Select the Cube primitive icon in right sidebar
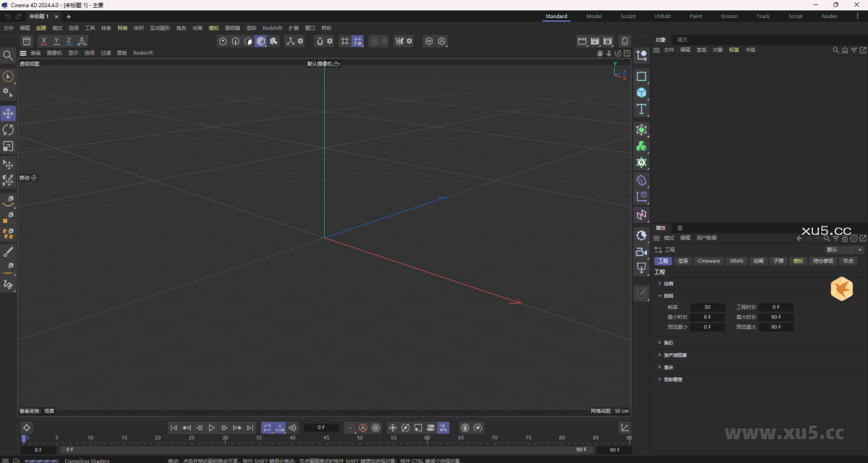The height and width of the screenshot is (463, 868). [641, 93]
